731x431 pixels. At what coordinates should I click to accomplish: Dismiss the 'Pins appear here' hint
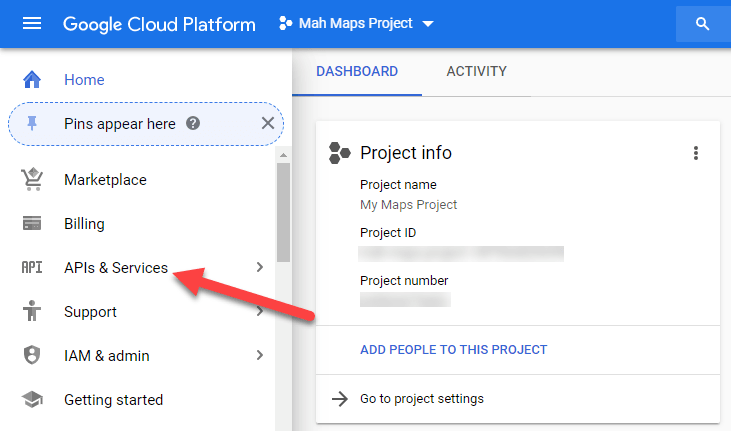coord(267,123)
